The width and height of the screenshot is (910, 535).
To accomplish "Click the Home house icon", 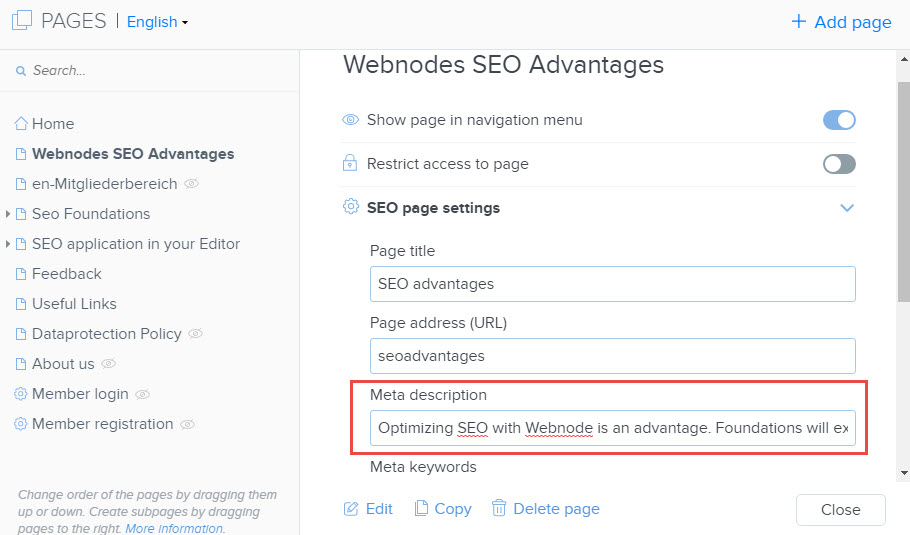I will tap(21, 123).
